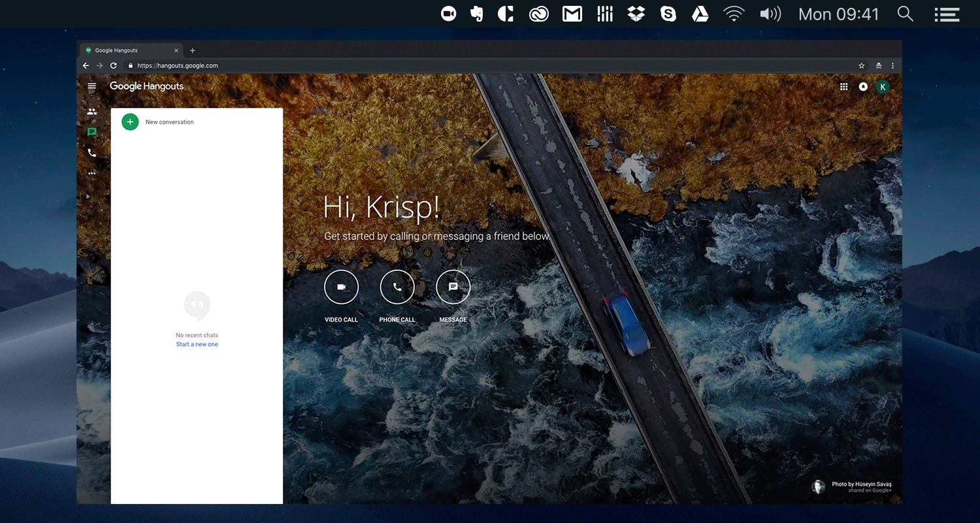This screenshot has width=980, height=523.
Task: Click the New conversation label
Action: click(x=170, y=122)
